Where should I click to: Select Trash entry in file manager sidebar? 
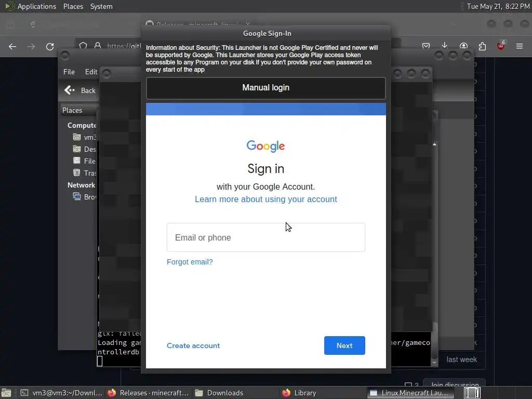(85, 173)
